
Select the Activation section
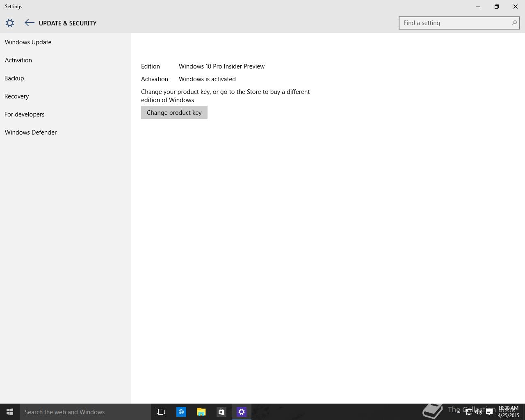(18, 60)
